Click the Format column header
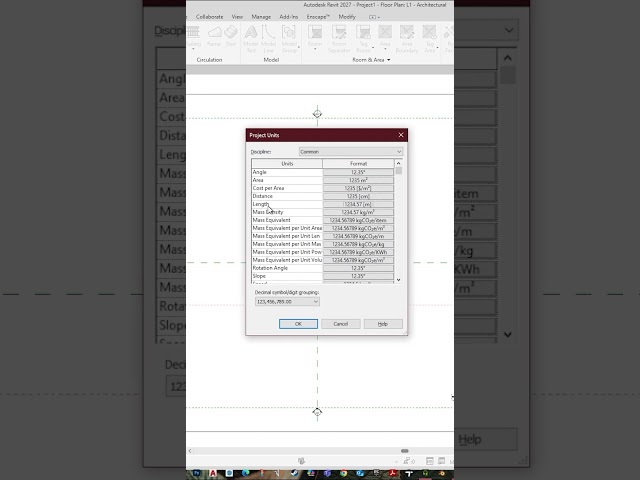This screenshot has height=480, width=640. 358,163
